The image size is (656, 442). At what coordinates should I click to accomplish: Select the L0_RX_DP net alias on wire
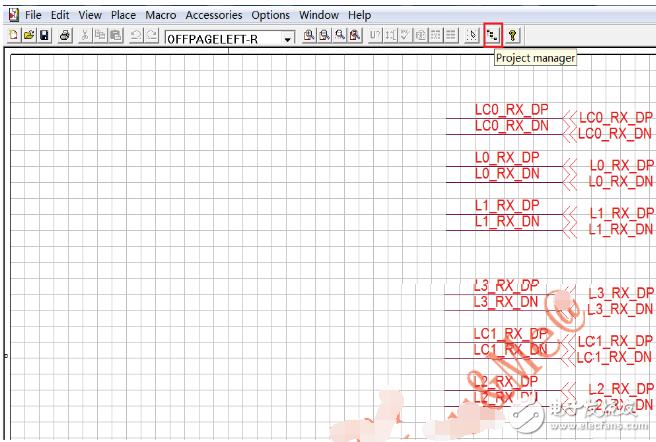click(507, 158)
